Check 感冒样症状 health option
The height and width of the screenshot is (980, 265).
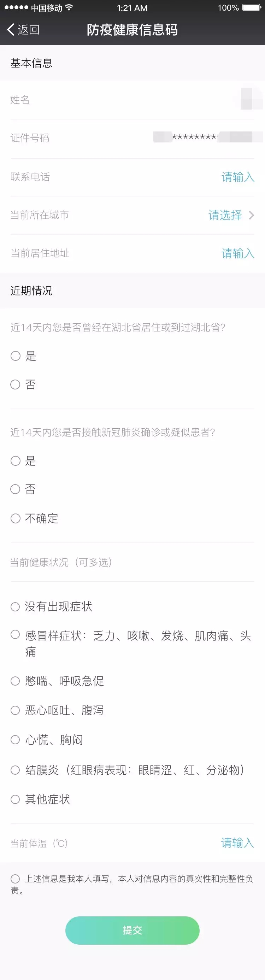(16, 635)
